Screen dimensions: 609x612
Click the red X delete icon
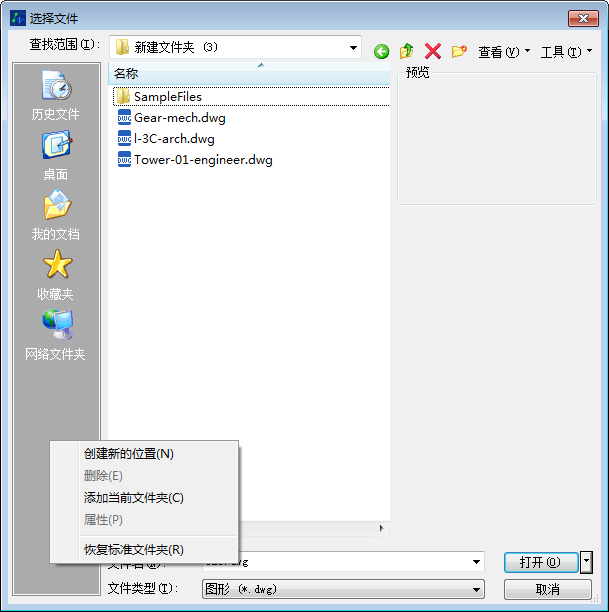point(433,51)
